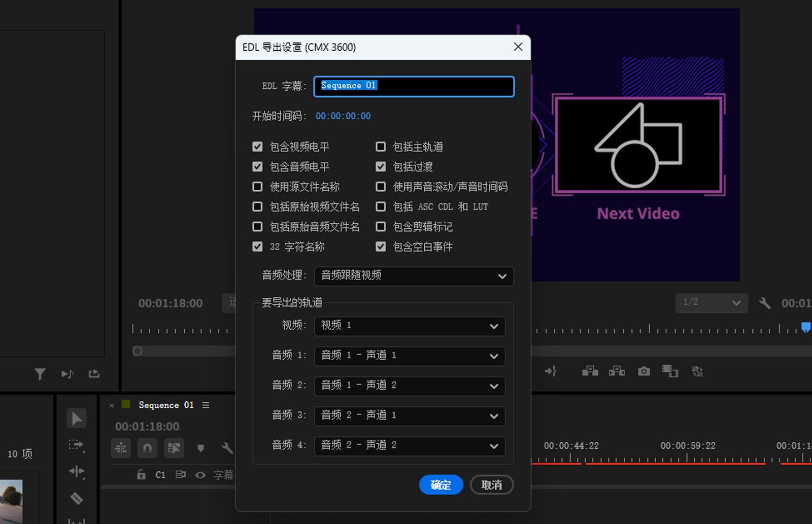Switch to the Sequence 01 timeline tab
Screen dimensions: 812x524
tap(165, 405)
